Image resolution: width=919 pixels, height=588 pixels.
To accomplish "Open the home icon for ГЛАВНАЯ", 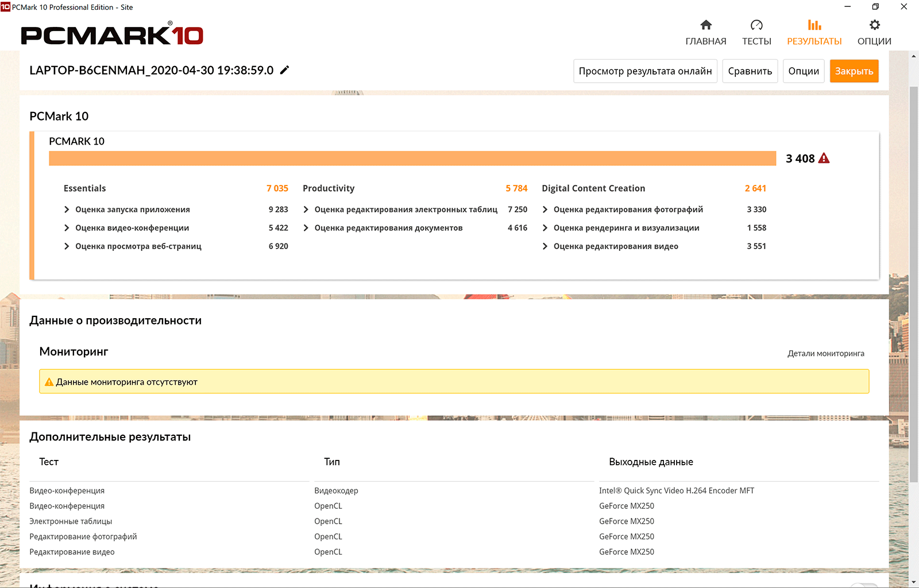I will pos(706,25).
